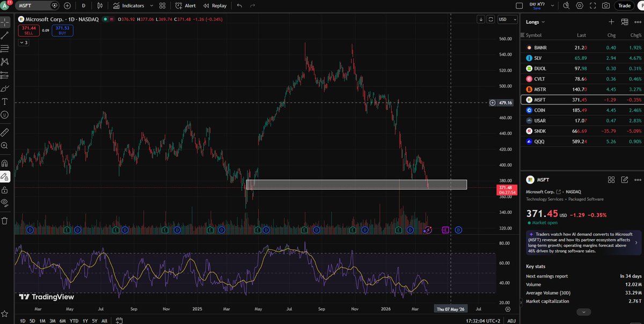This screenshot has height=324, width=644.
Task: Add symbol to compare with plus icon
Action: [x=67, y=5]
